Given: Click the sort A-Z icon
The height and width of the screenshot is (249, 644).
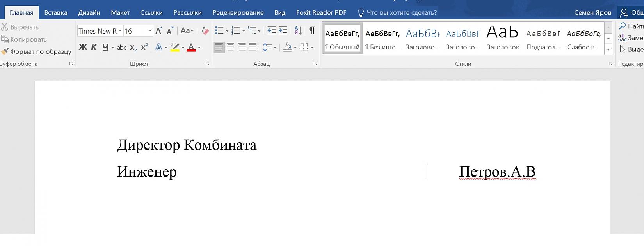Looking at the screenshot, I should (298, 31).
